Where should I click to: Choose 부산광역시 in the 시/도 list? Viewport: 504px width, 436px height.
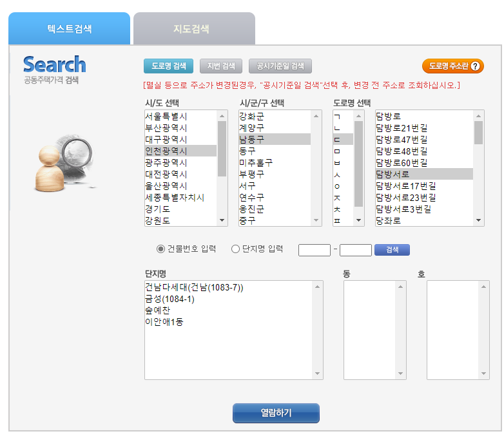(180, 128)
